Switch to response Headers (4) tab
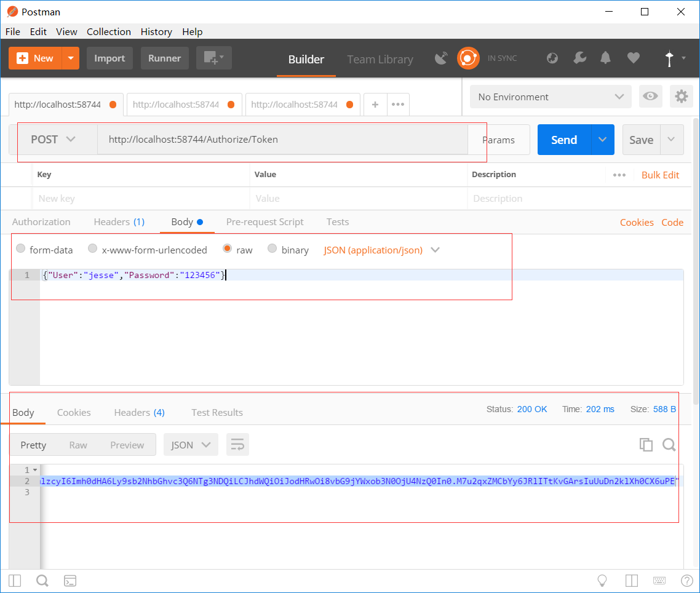 pyautogui.click(x=139, y=413)
